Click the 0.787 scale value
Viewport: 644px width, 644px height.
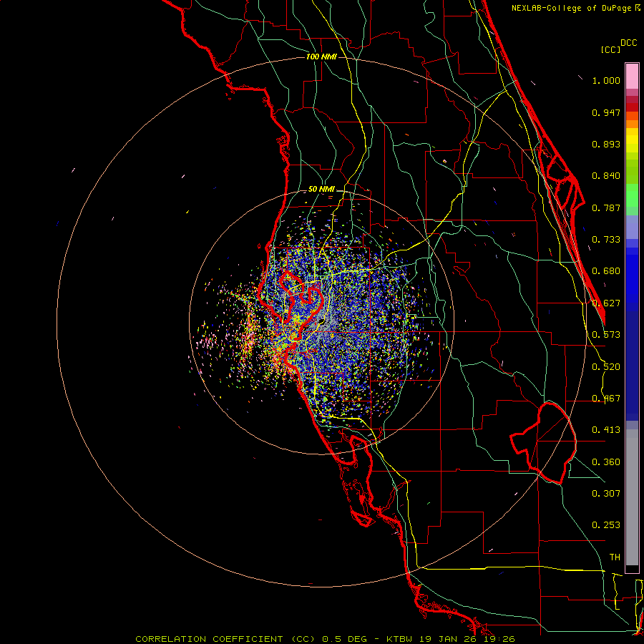[x=606, y=208]
